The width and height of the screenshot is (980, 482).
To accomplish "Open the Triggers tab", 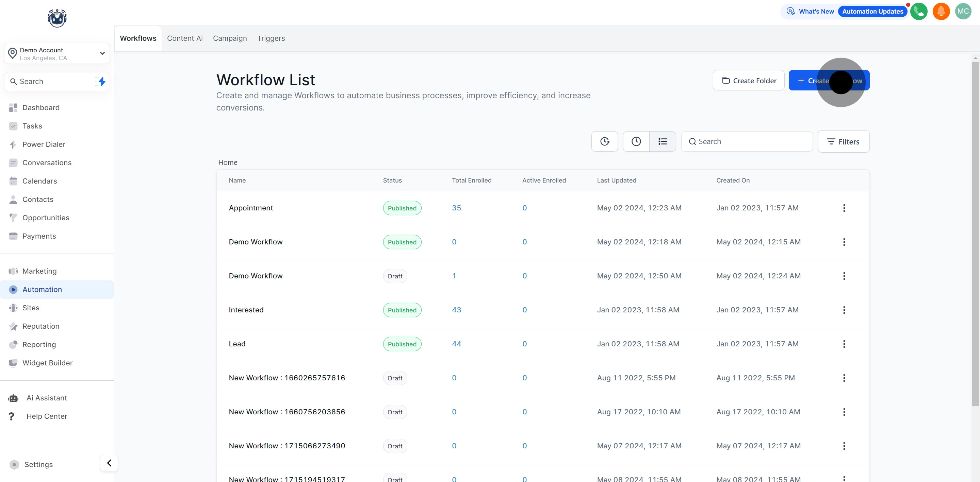I will click(271, 38).
